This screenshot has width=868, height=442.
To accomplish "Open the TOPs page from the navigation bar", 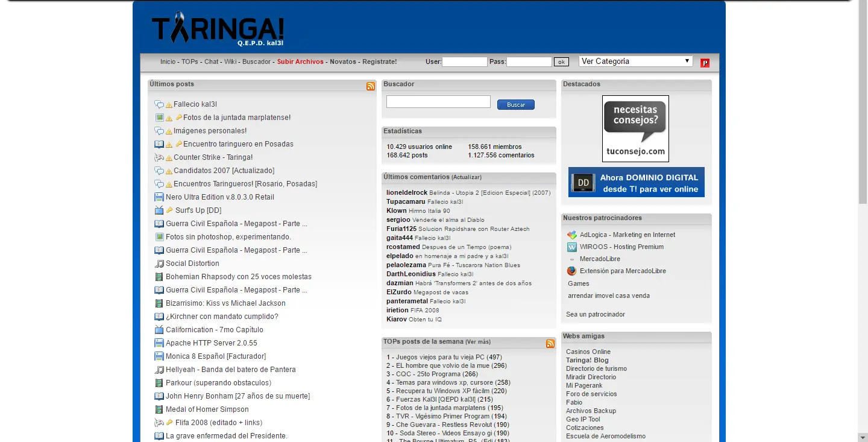I will pos(190,62).
